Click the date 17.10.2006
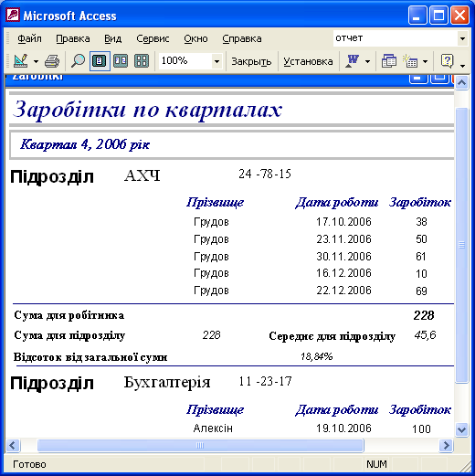475x476 pixels. tap(343, 222)
